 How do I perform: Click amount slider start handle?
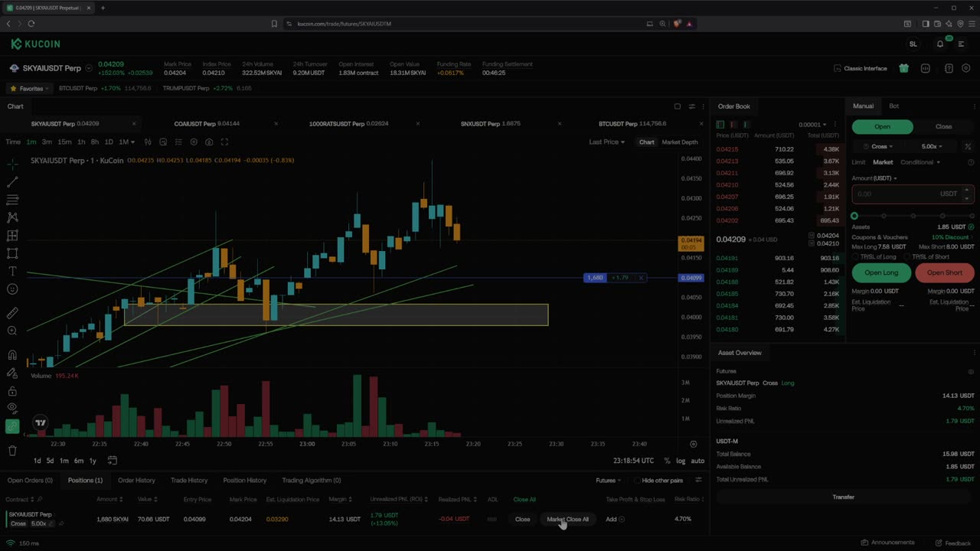[854, 216]
